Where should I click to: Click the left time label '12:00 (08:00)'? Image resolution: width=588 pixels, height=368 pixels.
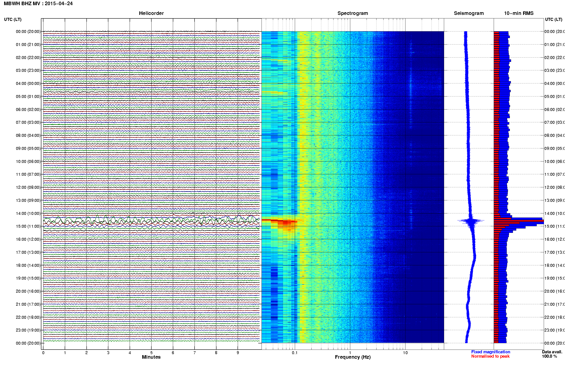tap(28, 187)
